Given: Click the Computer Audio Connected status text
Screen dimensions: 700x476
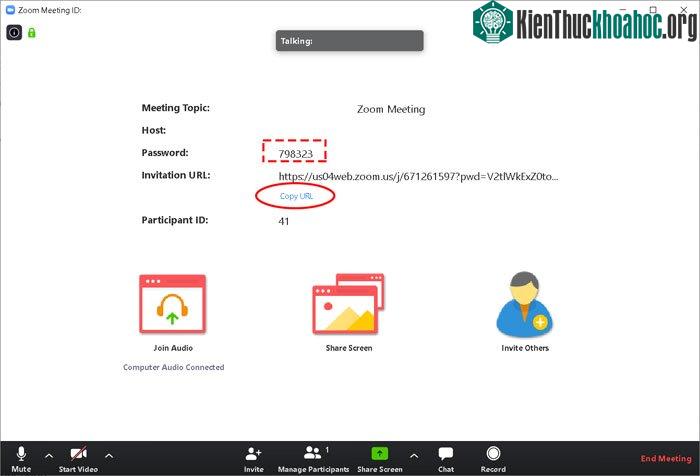Looking at the screenshot, I should pos(174,367).
